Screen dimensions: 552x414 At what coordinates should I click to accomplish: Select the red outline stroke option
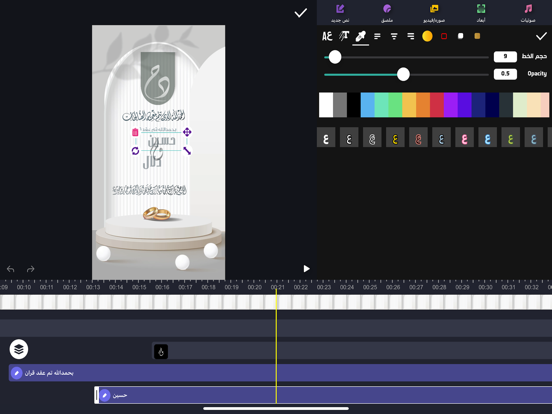click(444, 36)
